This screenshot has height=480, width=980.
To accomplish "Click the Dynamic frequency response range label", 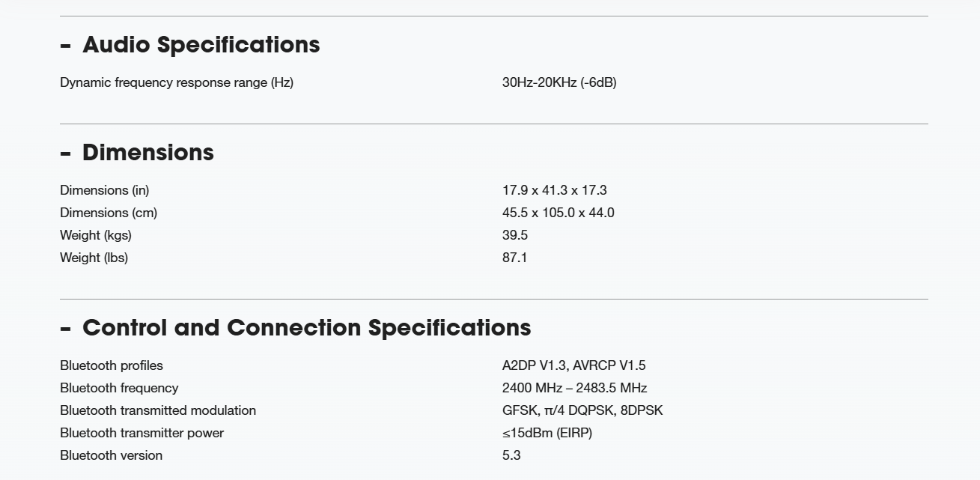I will pos(177,82).
